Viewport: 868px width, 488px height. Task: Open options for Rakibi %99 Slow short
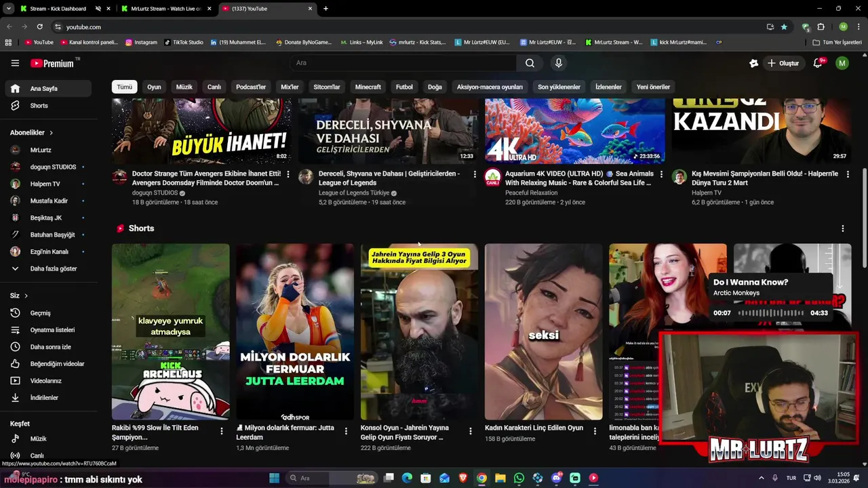pyautogui.click(x=222, y=430)
